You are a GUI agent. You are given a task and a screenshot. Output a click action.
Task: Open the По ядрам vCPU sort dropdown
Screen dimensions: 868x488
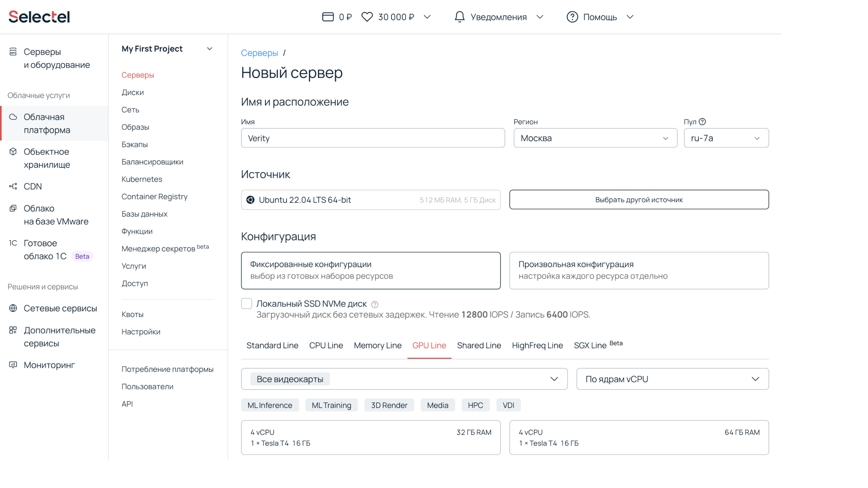(x=672, y=379)
